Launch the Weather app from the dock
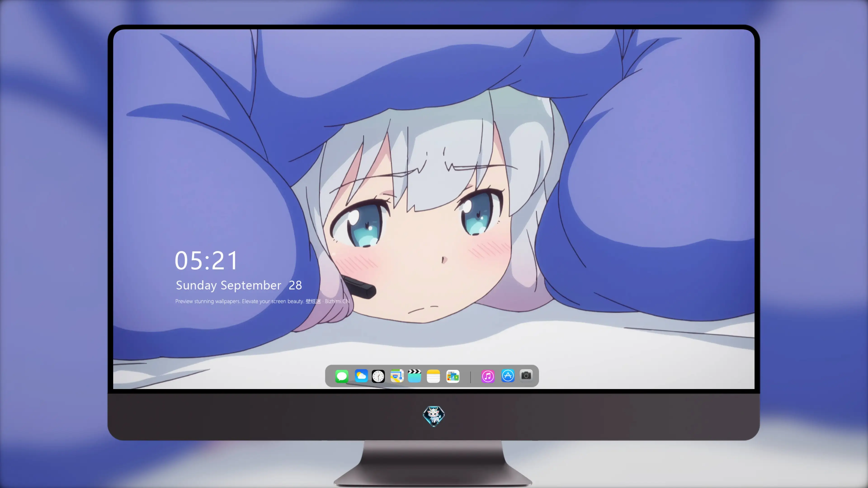This screenshot has width=868, height=488. pyautogui.click(x=361, y=376)
